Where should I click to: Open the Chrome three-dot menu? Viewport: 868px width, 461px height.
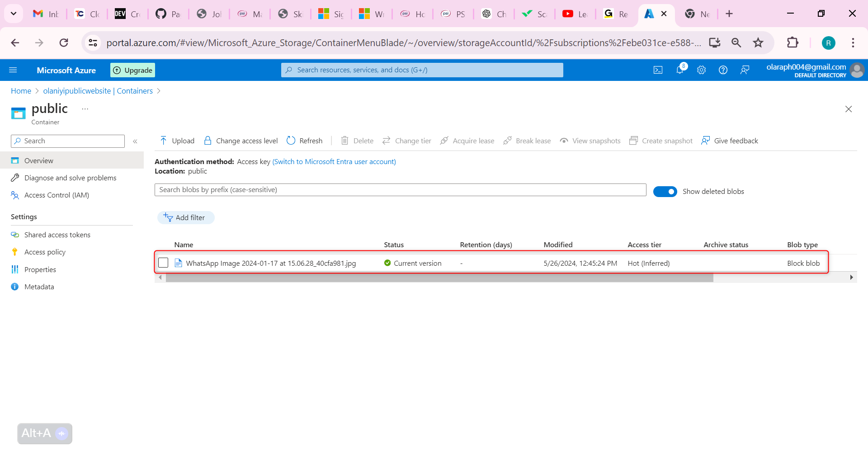(x=853, y=42)
